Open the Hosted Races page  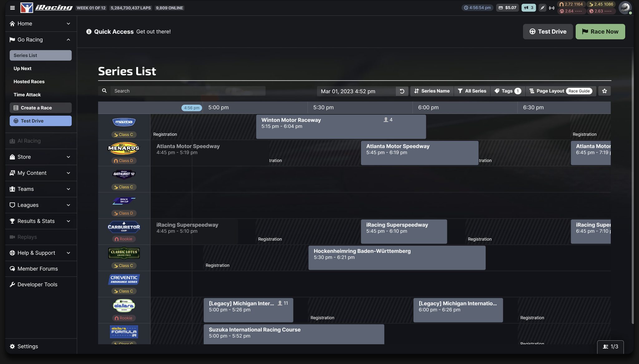coord(29,81)
